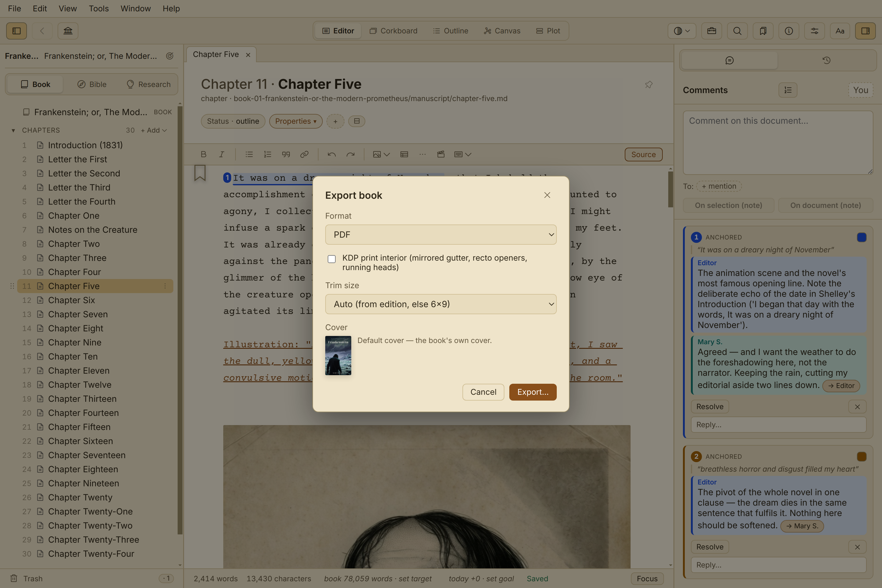
Task: Insert a link from editor toolbar
Action: (304, 154)
